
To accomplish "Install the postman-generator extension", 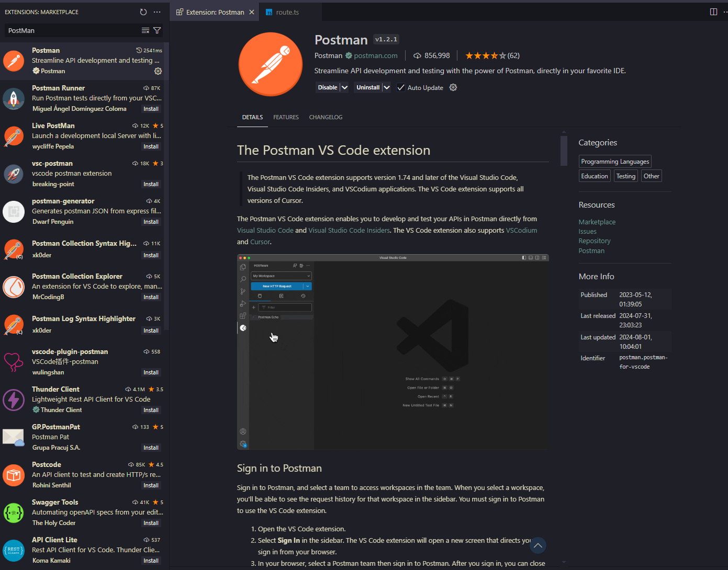I will coord(151,222).
